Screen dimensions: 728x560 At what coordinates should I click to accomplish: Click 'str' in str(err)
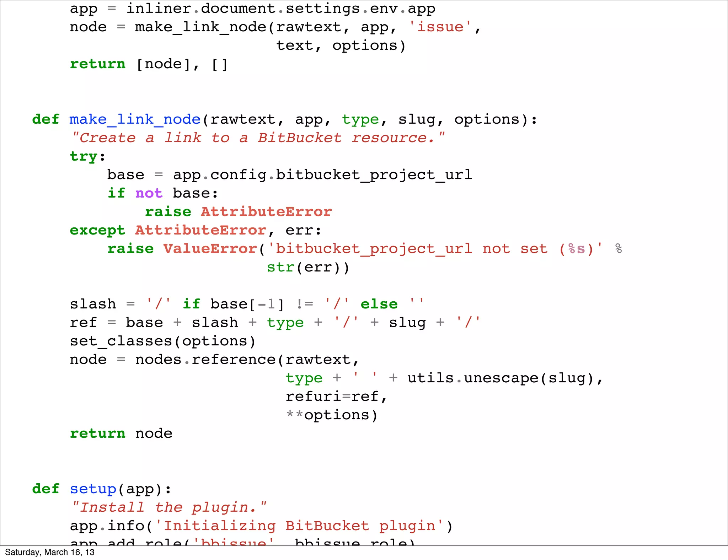[281, 267]
